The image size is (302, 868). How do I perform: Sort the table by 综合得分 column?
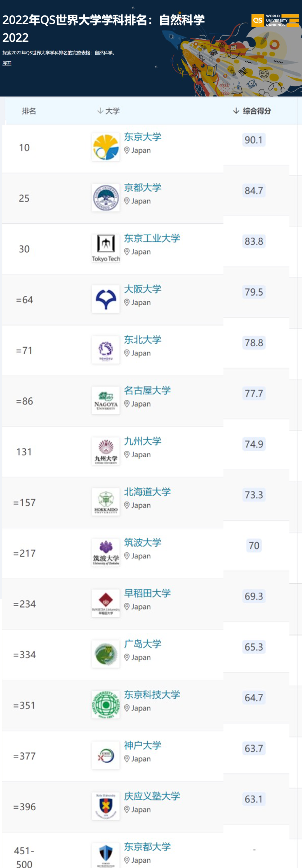252,111
